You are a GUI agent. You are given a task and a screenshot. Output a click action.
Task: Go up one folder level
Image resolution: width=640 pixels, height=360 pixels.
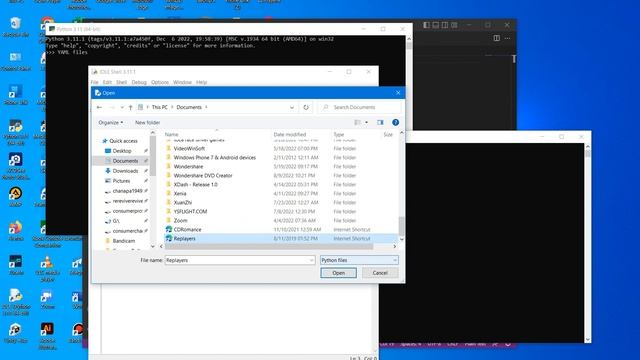[x=131, y=107]
